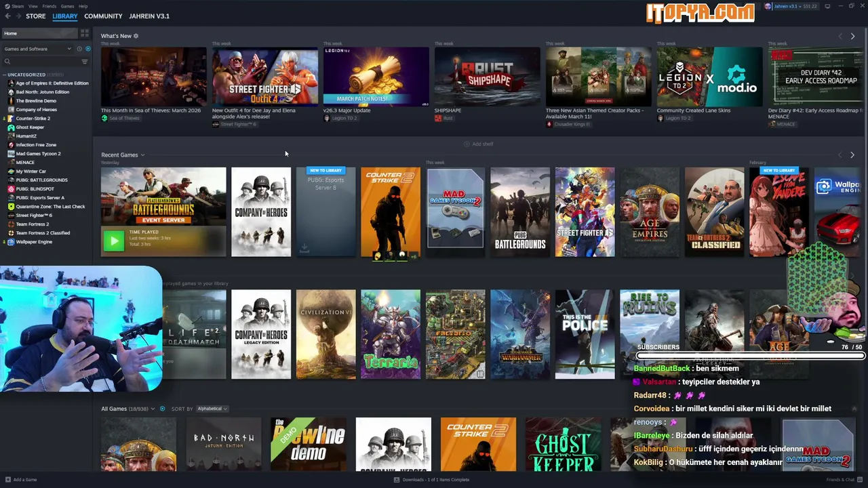
Task: Toggle the All Games section filter icon
Action: click(162, 409)
